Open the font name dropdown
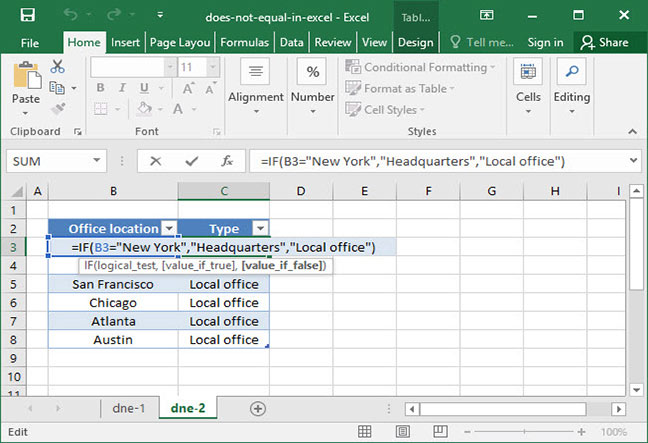This screenshot has width=648, height=443. point(170,67)
